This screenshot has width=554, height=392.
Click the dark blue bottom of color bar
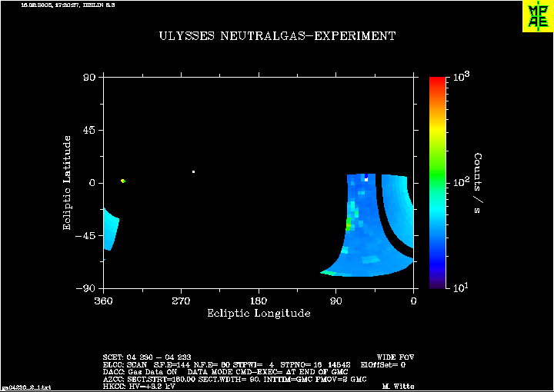point(438,281)
